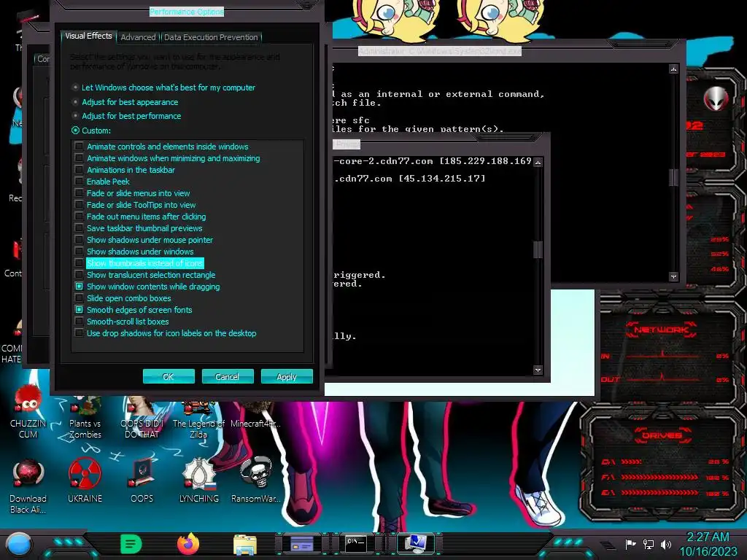Check Slide open combo boxes
Screen dimensions: 747x560
[x=79, y=298]
